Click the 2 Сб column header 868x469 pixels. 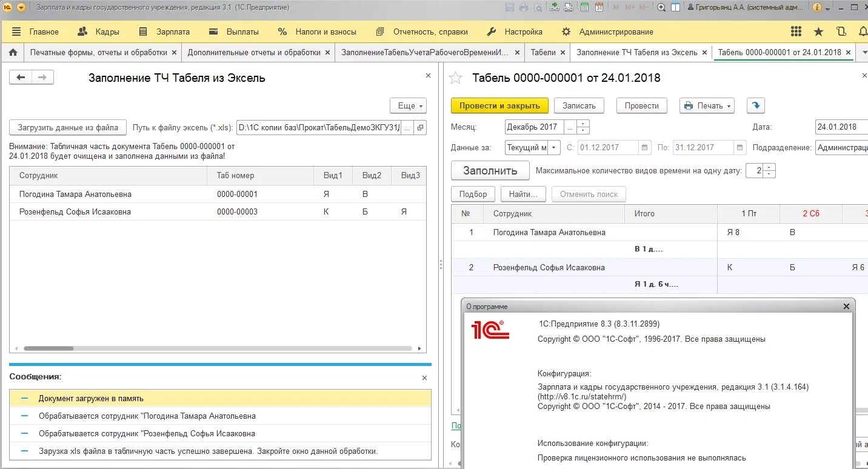coord(810,213)
